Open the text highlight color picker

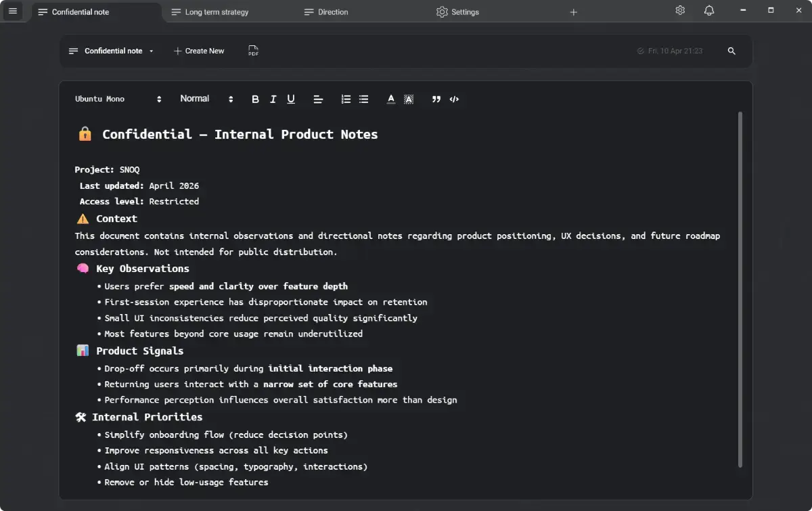tap(409, 99)
